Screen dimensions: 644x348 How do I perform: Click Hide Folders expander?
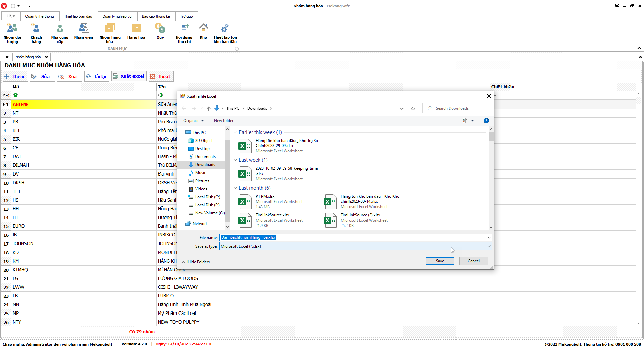pos(196,262)
